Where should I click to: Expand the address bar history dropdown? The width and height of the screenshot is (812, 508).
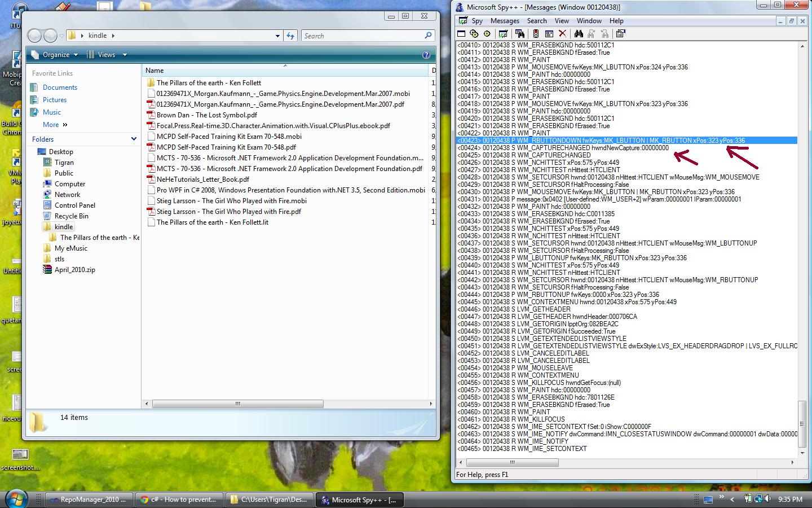click(x=277, y=36)
